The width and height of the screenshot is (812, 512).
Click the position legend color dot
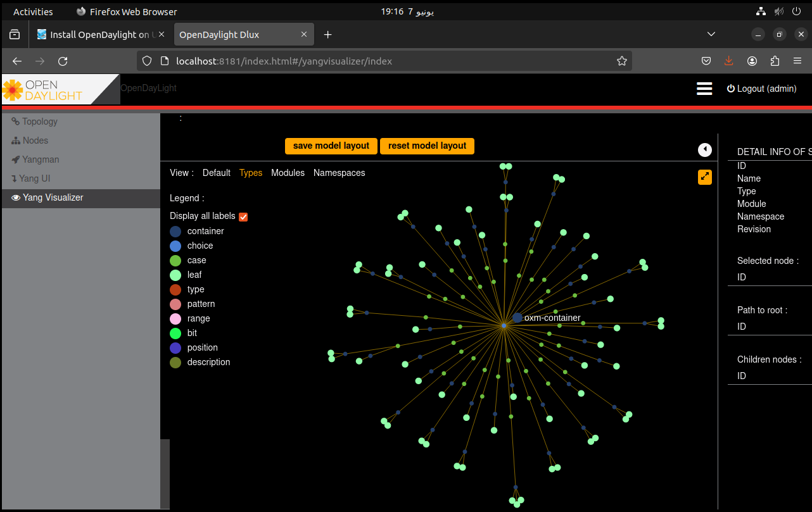click(175, 348)
